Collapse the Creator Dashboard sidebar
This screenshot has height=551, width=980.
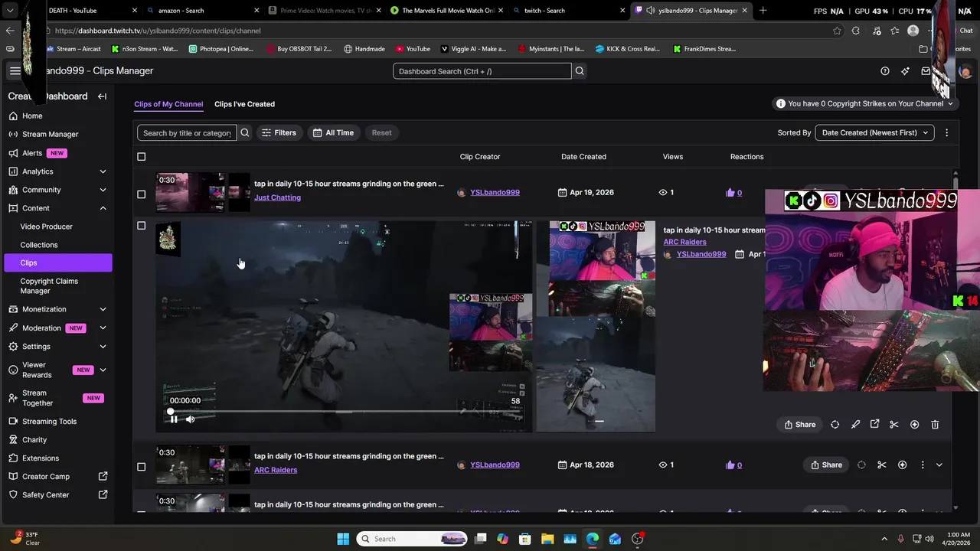tap(102, 96)
